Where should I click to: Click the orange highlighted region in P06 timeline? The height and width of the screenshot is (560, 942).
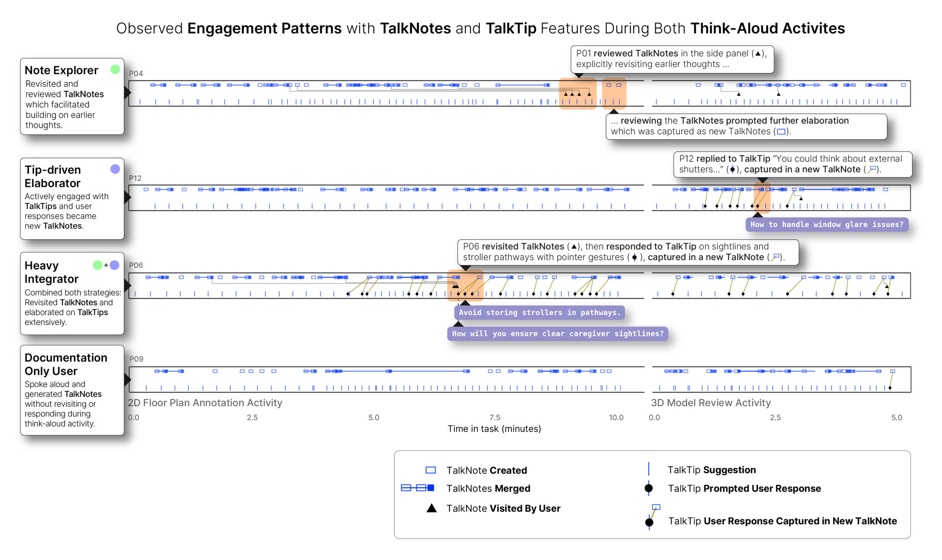tap(465, 286)
